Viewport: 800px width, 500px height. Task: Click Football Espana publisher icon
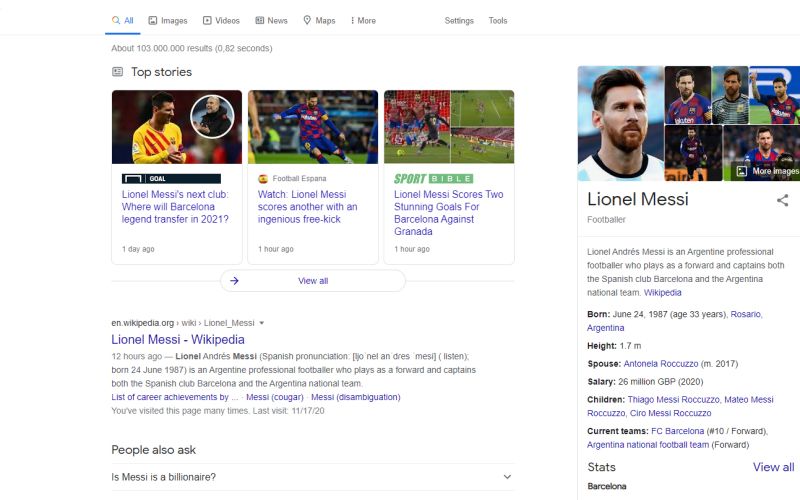(x=263, y=179)
